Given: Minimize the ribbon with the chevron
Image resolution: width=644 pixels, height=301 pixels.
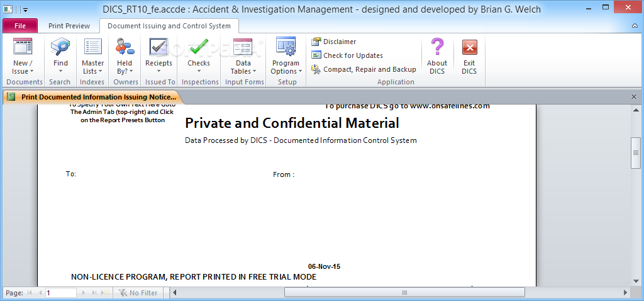Looking at the screenshot, I should tap(635, 26).
